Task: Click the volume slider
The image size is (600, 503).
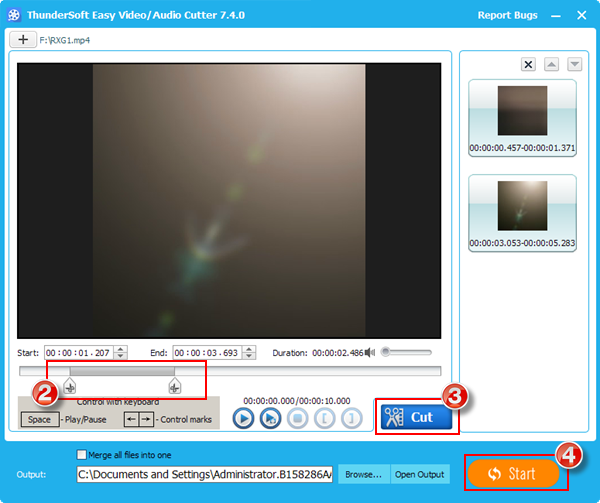Action: [406, 352]
